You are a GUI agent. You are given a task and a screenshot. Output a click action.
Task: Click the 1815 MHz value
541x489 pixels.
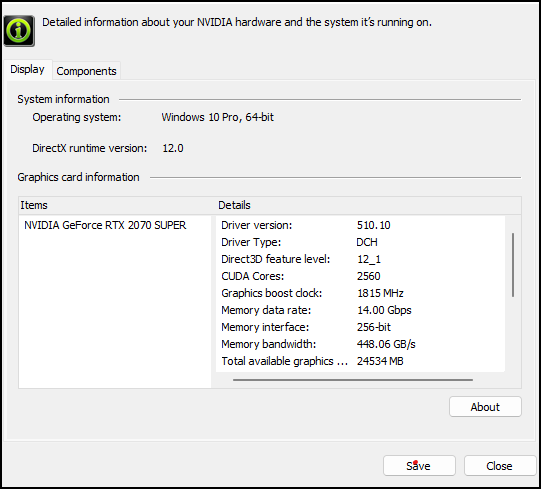point(380,293)
